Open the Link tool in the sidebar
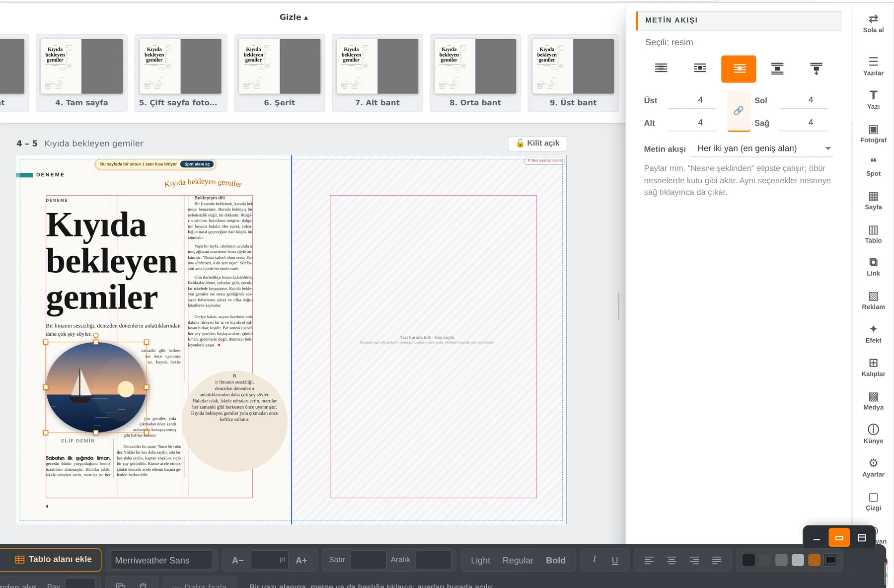 tap(873, 267)
